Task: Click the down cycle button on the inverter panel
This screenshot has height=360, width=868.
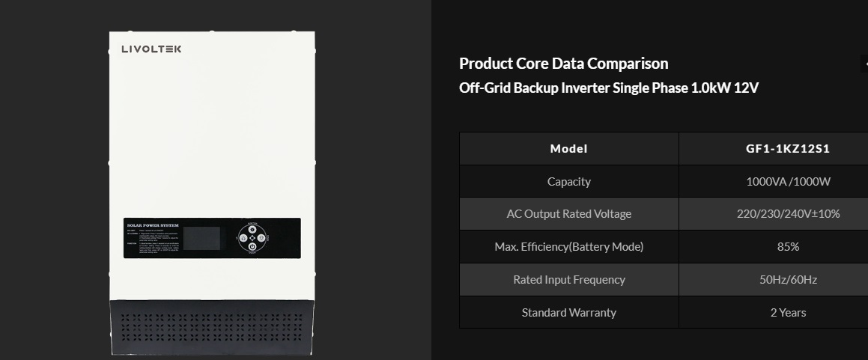Action: coord(261,238)
